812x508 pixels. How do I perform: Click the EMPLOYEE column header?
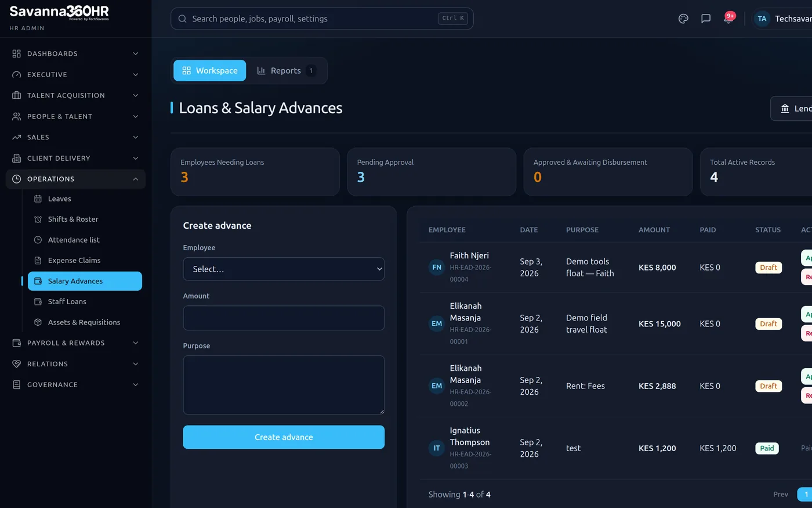(x=447, y=230)
